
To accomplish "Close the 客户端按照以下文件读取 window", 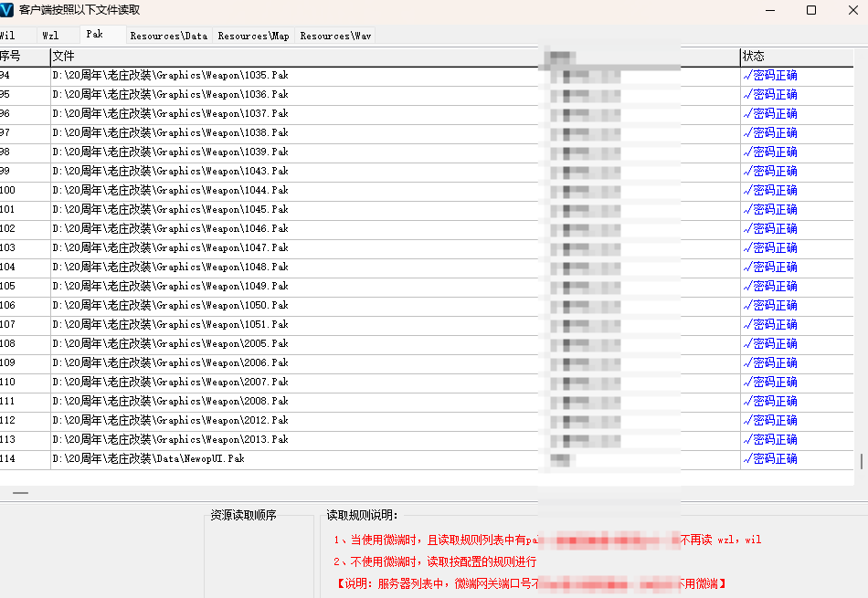I will point(853,10).
